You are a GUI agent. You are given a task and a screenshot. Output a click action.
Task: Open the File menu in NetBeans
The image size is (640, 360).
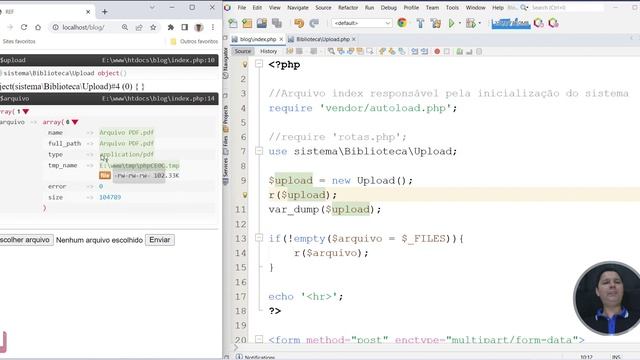tap(242, 8)
